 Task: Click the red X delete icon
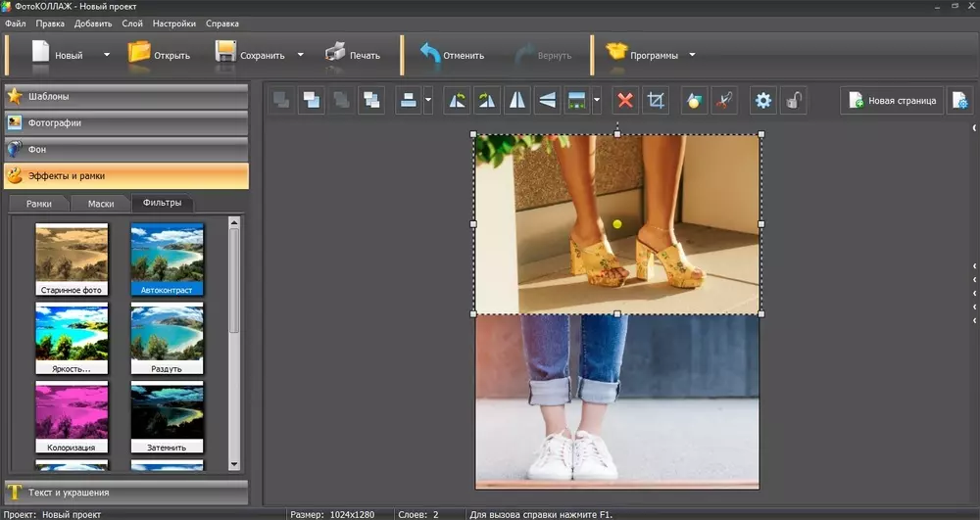[625, 100]
